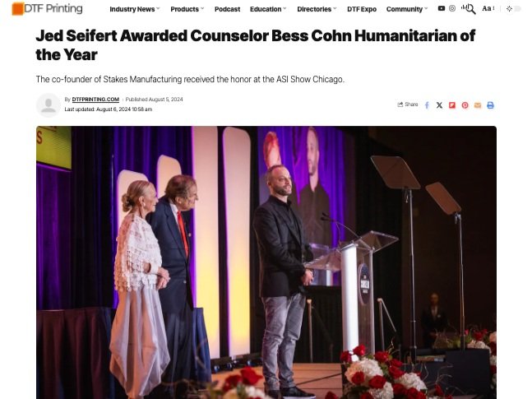
Task: Pin the article on Pinterest
Action: [465, 105]
